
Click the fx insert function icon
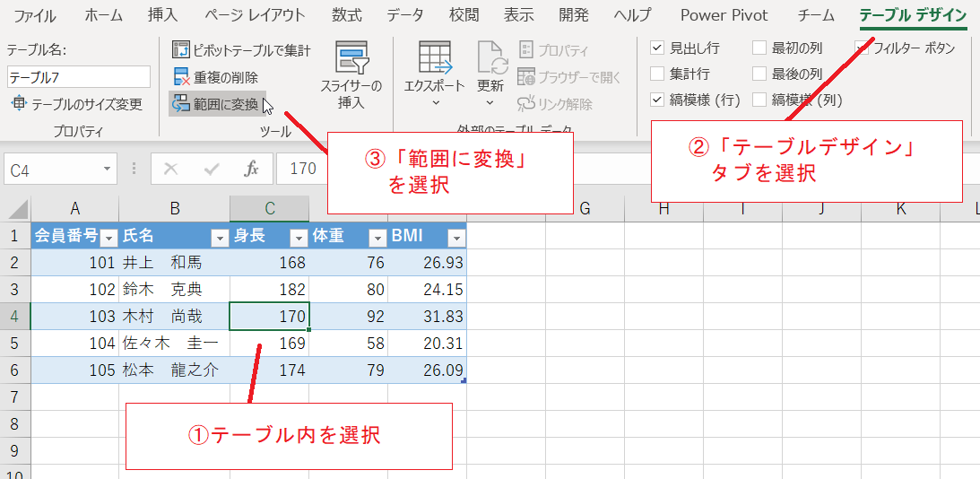tap(251, 169)
